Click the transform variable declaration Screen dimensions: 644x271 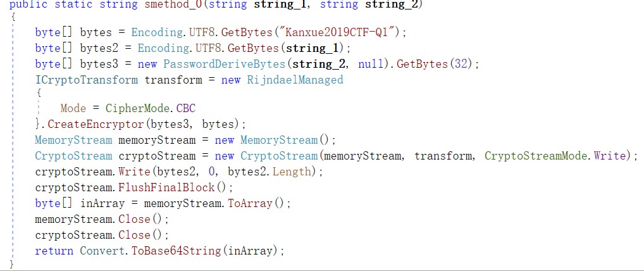tap(173, 80)
